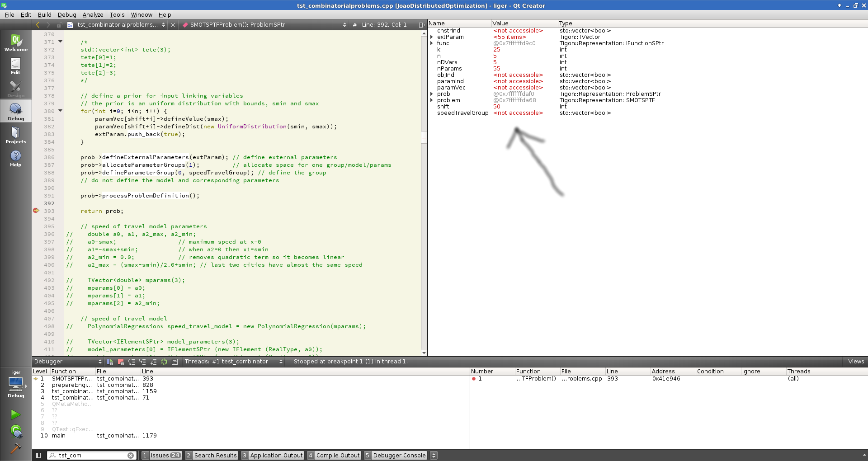This screenshot has height=461, width=868.
Task: Continue debugging with the debugger toolbar button
Action: pyautogui.click(x=110, y=362)
